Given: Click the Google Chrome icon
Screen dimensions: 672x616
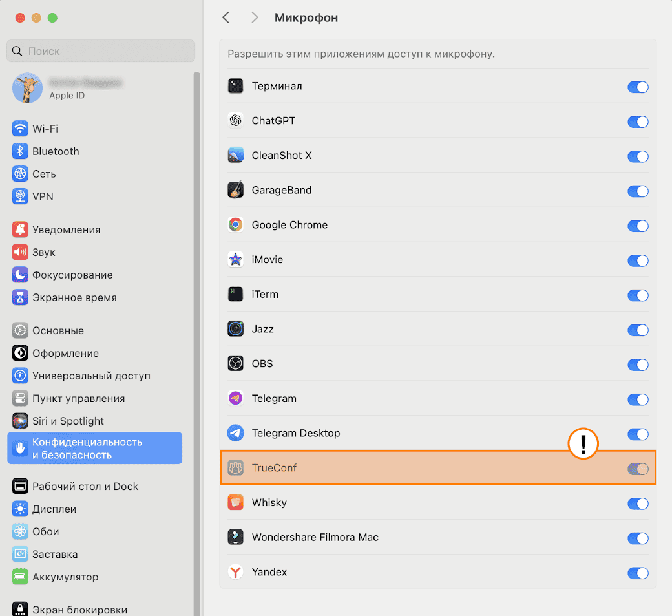Looking at the screenshot, I should coord(235,225).
